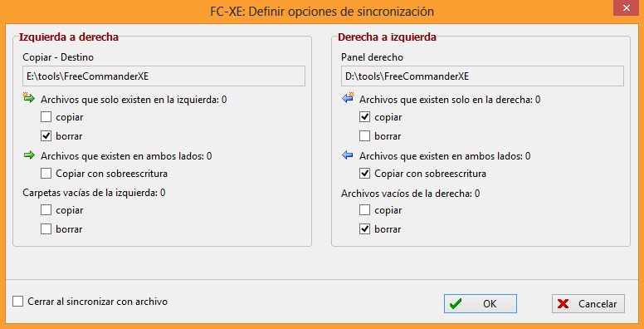Screen dimensions: 644x329
Task: Click the red X icon on Cancelar
Action: pyautogui.click(x=563, y=304)
